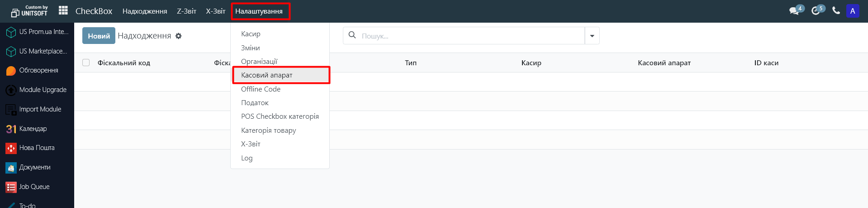Click the Custom by Unitsoft logo
The image size is (868, 208).
coord(29,11)
